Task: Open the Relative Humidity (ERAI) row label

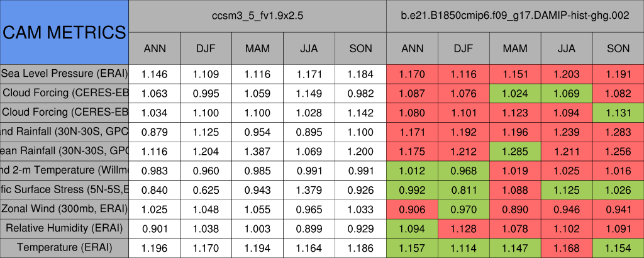Action: pos(64,228)
